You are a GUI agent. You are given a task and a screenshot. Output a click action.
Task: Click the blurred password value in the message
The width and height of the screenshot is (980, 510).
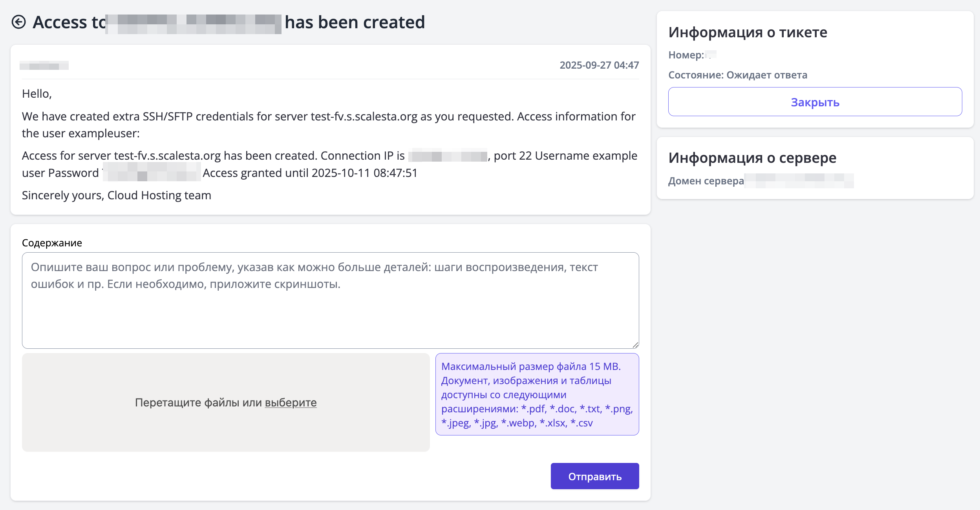point(152,173)
